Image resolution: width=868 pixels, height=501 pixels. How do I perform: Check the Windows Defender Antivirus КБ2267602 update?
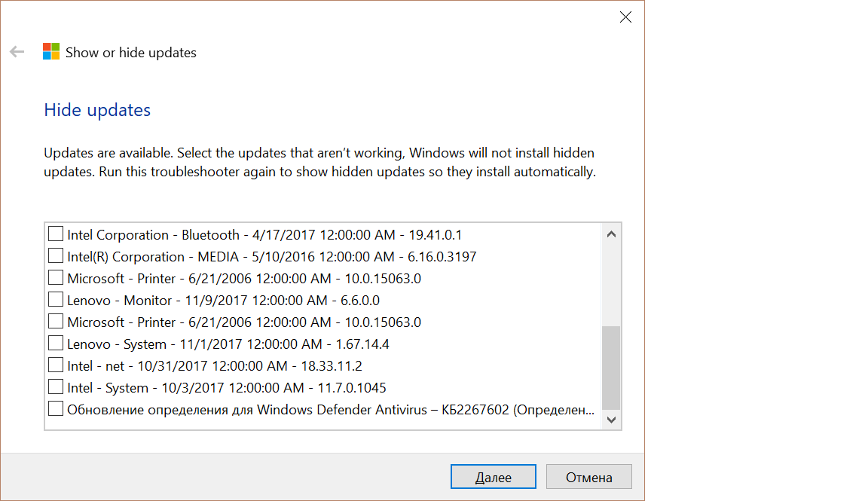[55, 408]
